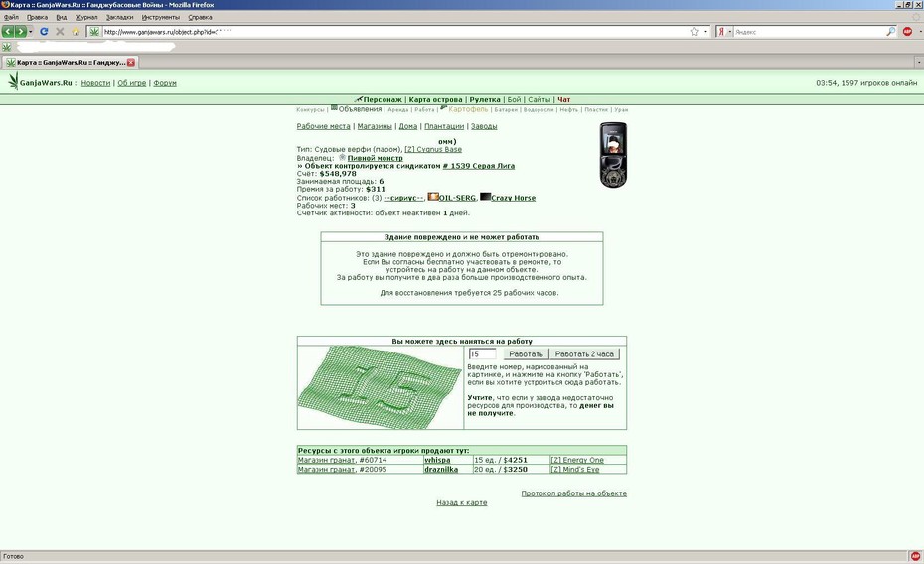The image size is (924, 564).
Task: Click the red ABP icon in toolbar
Action: click(x=907, y=32)
